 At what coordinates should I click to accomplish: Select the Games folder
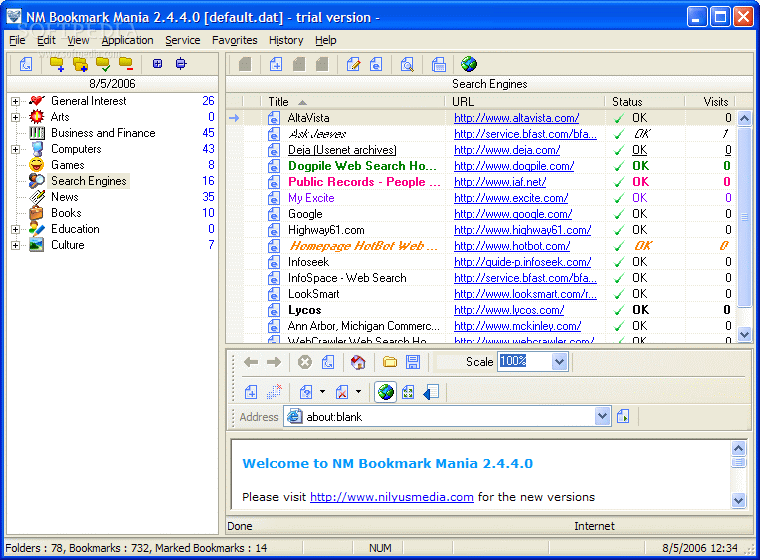coord(68,165)
